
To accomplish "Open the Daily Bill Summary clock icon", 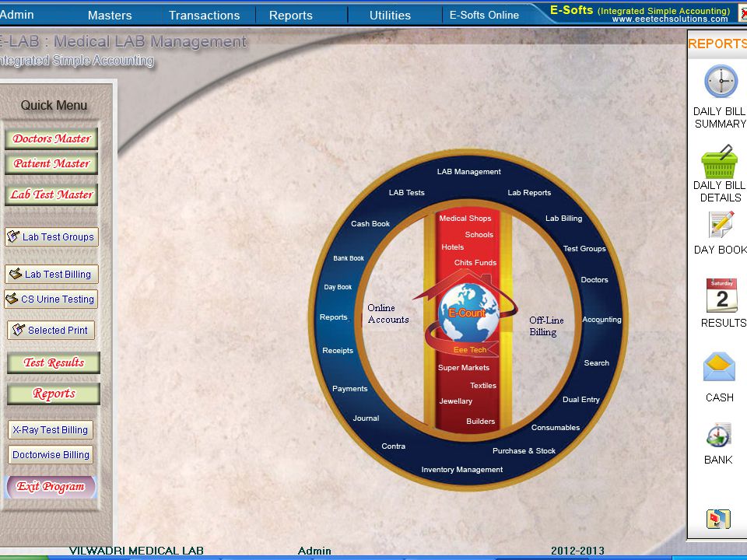I will pos(721,82).
